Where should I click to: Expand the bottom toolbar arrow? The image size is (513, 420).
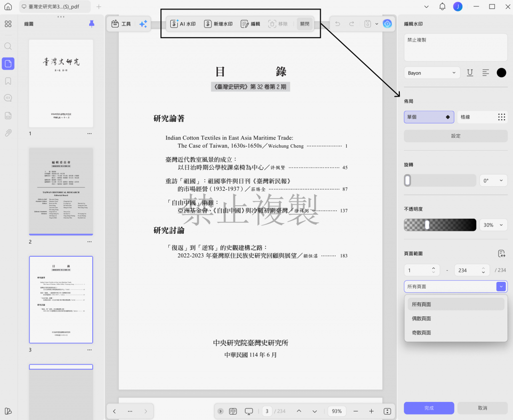tap(220, 411)
